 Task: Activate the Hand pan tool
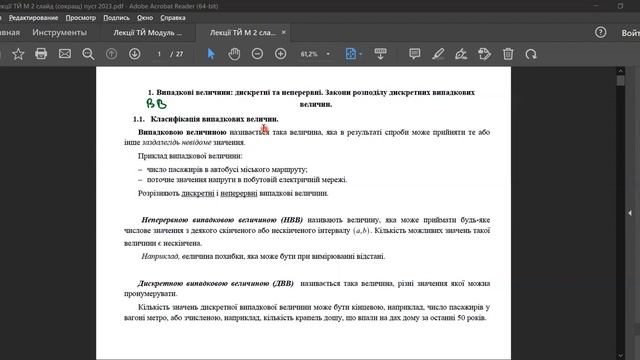(x=234, y=54)
